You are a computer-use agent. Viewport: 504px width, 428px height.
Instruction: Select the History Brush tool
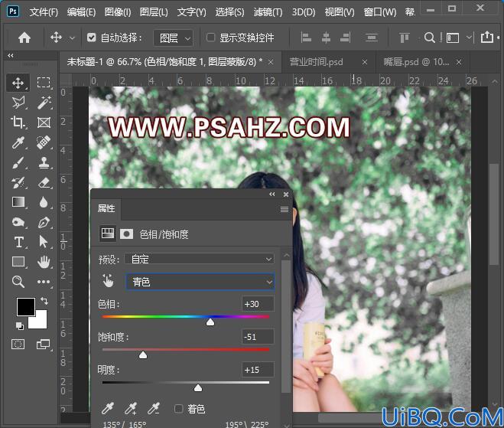pyautogui.click(x=18, y=182)
